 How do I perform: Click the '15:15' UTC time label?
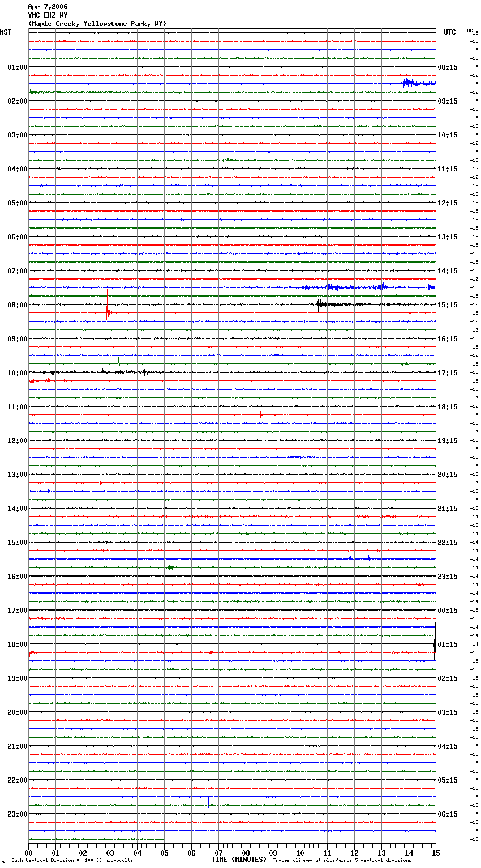click(448, 305)
